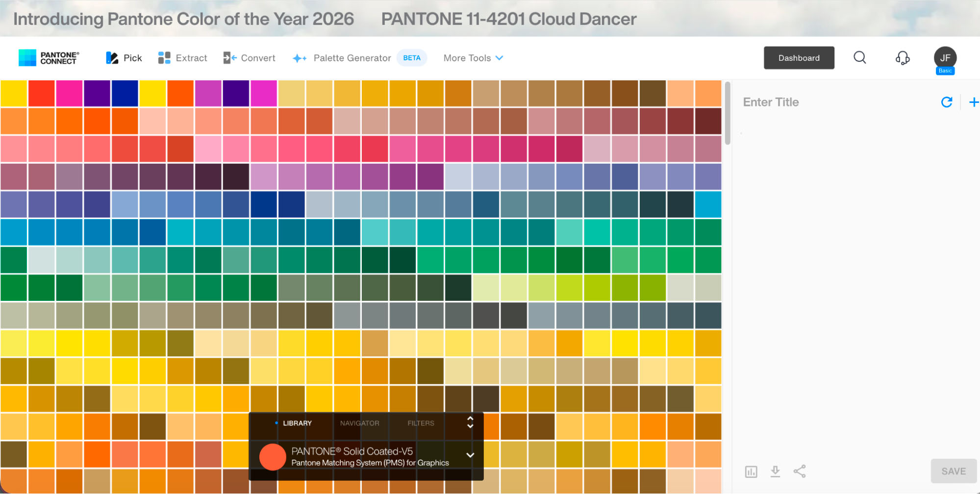Screen dimensions: 980x494
Task: Open the Extract tool
Action: pos(182,58)
